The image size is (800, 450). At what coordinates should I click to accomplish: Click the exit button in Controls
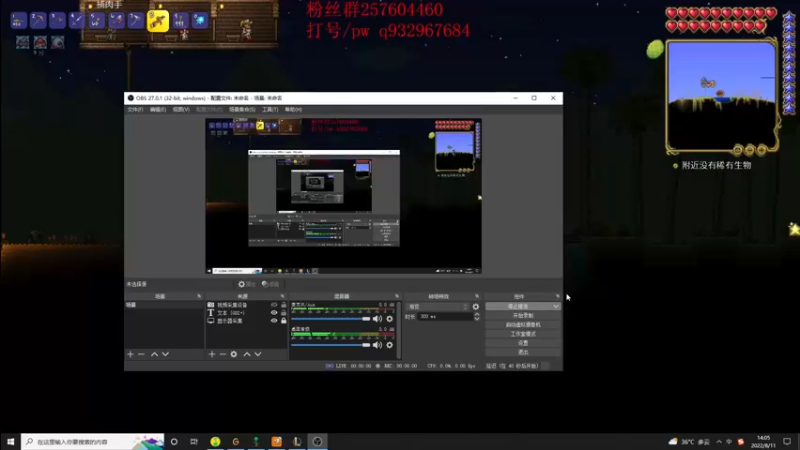coord(522,353)
